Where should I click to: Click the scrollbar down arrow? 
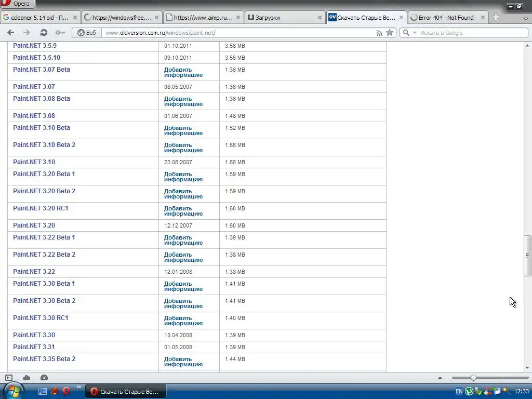click(527, 367)
